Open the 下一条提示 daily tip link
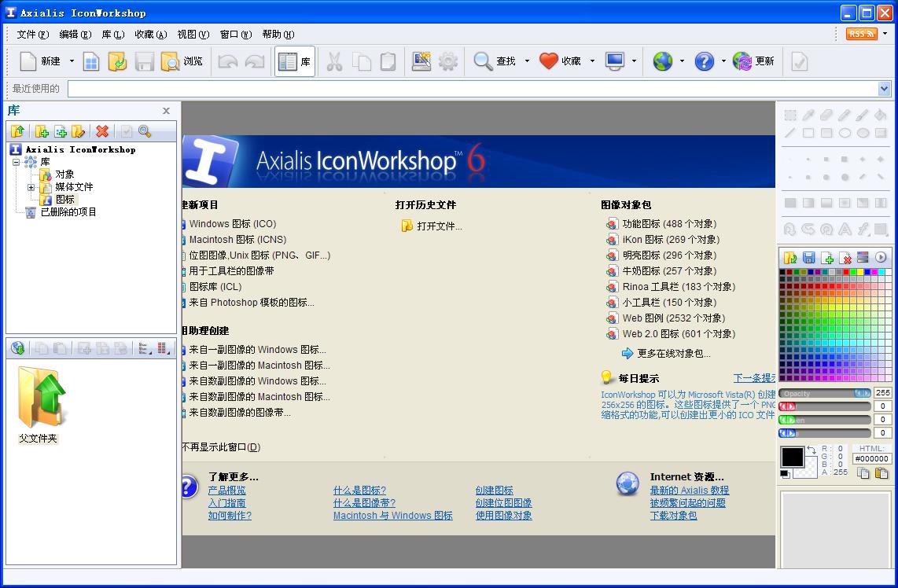Screen dimensions: 898x588 coord(752,378)
